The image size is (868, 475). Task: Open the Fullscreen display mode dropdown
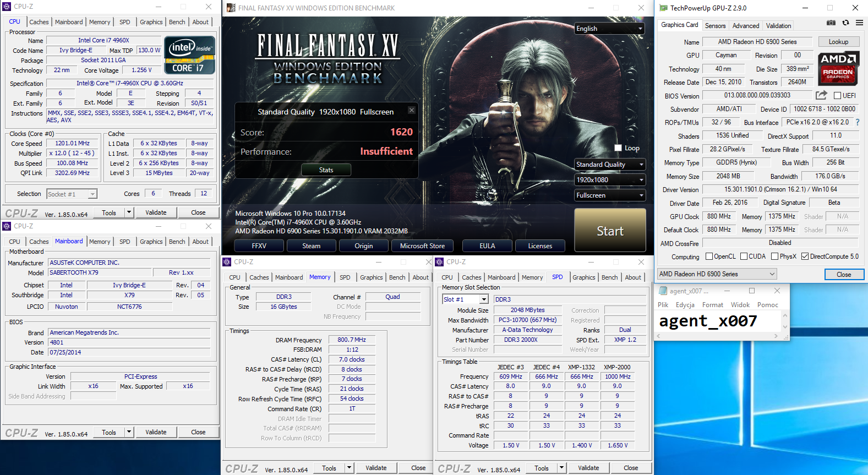610,195
